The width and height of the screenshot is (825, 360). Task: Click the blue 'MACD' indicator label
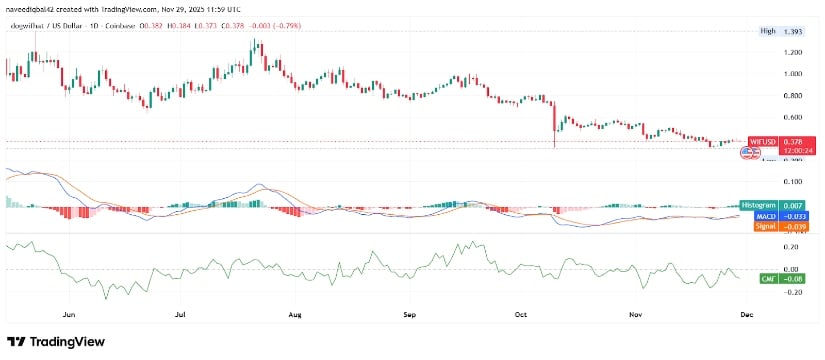coord(766,216)
